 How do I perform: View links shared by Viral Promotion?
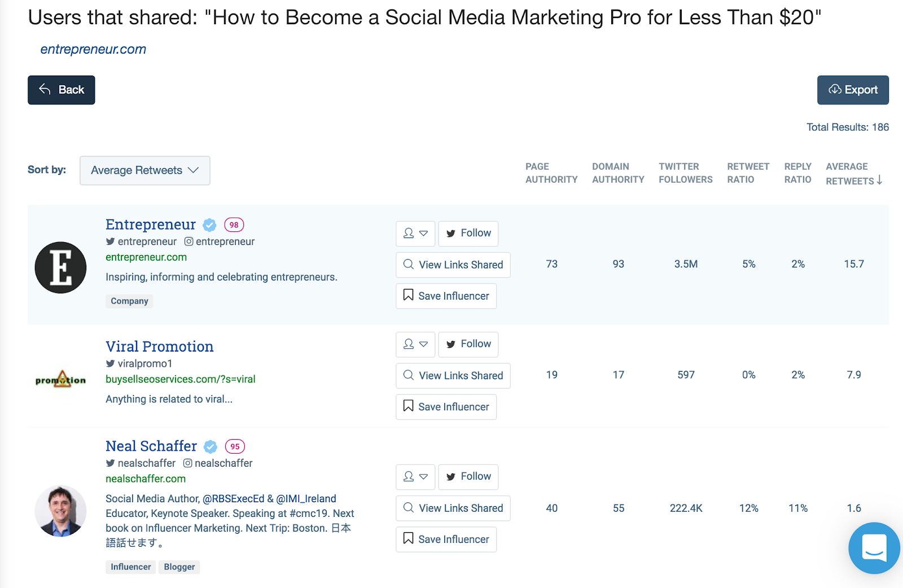click(453, 376)
